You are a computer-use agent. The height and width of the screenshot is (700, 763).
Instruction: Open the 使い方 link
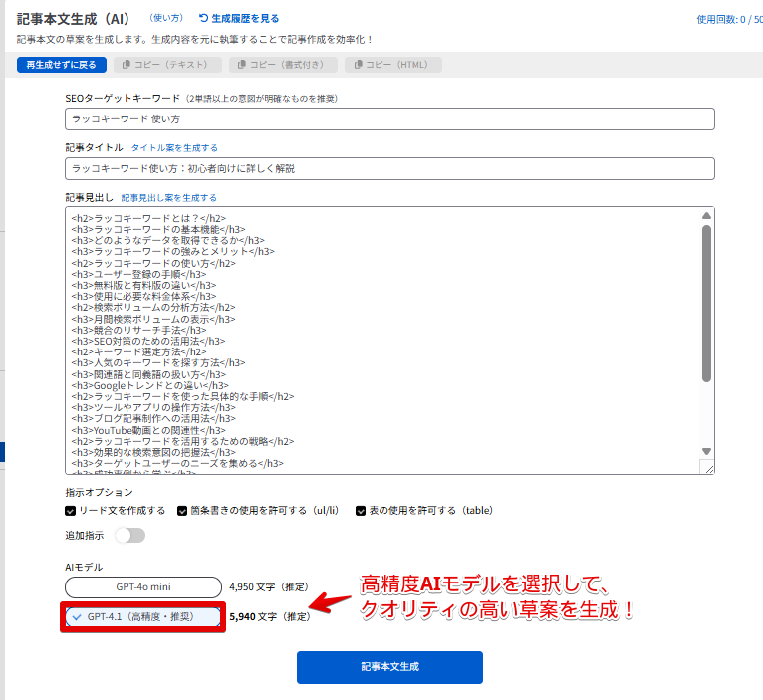[164, 18]
